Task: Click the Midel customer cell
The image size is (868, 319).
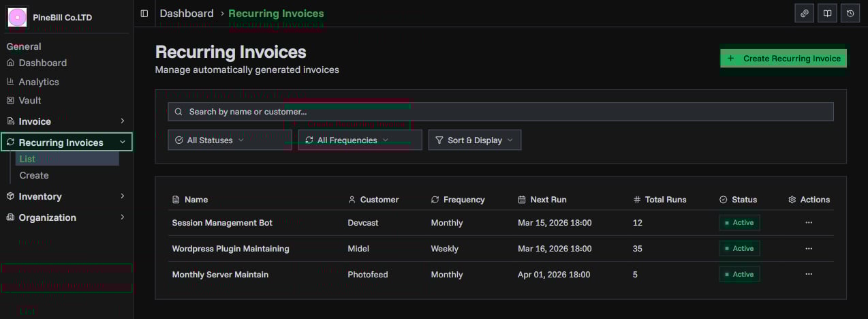Action: point(358,249)
